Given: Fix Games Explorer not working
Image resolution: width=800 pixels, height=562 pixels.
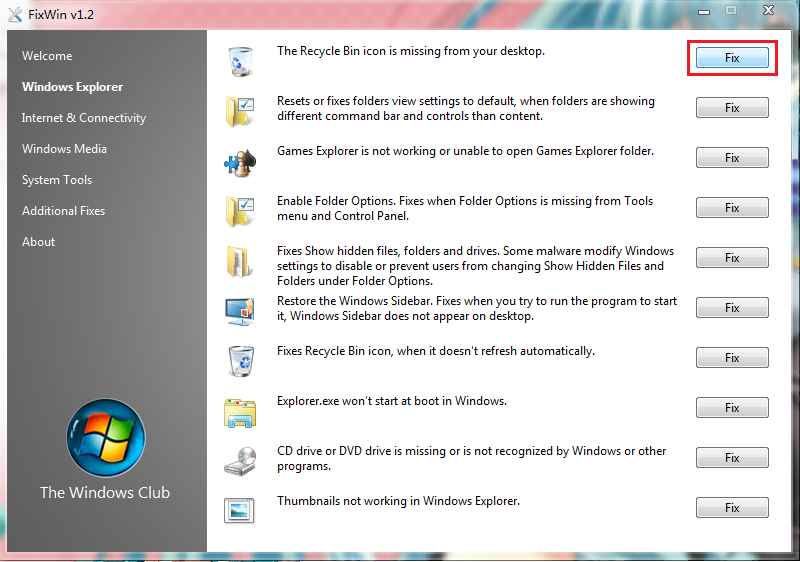Looking at the screenshot, I should (x=732, y=158).
